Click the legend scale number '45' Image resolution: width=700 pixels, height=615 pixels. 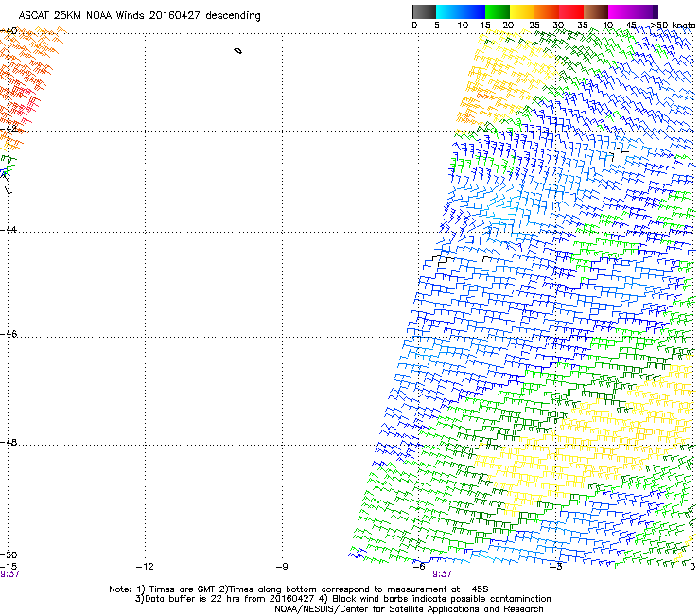click(x=631, y=26)
